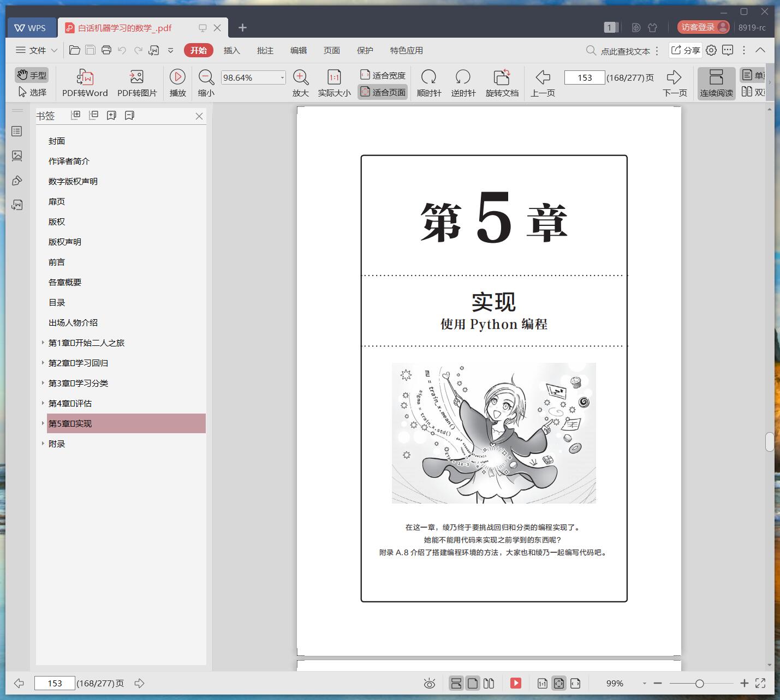Rotate page with 逆时针 icon

pos(463,77)
